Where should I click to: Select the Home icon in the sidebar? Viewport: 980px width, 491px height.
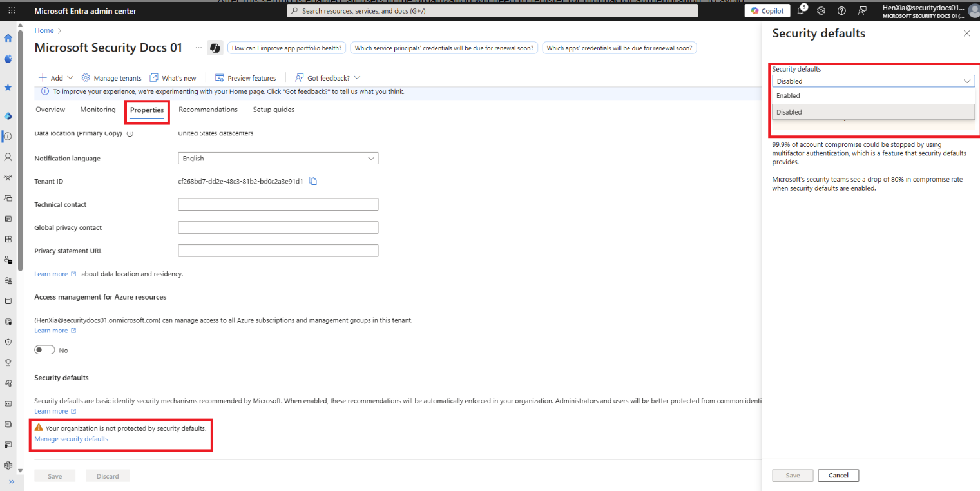[8, 38]
